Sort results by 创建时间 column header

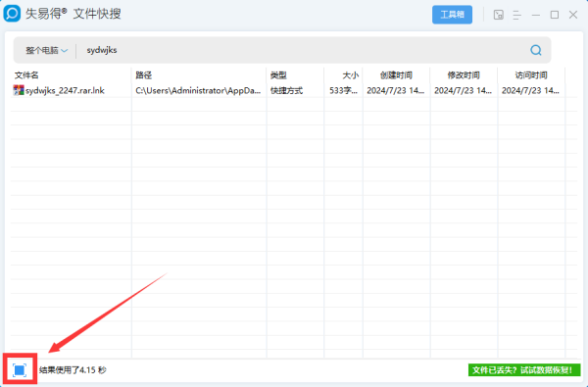coord(396,75)
